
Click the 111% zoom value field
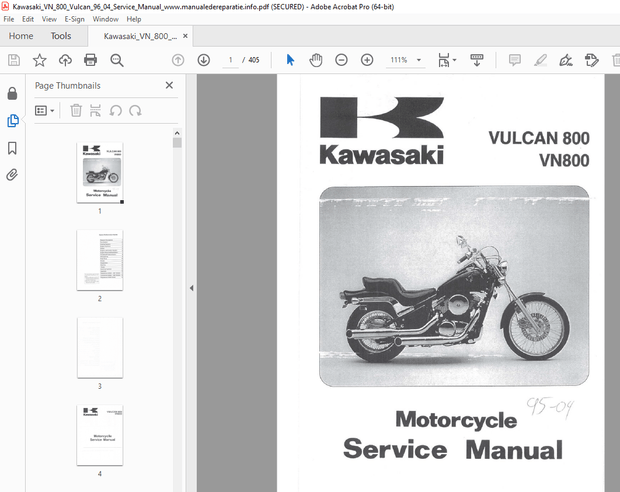pos(399,60)
